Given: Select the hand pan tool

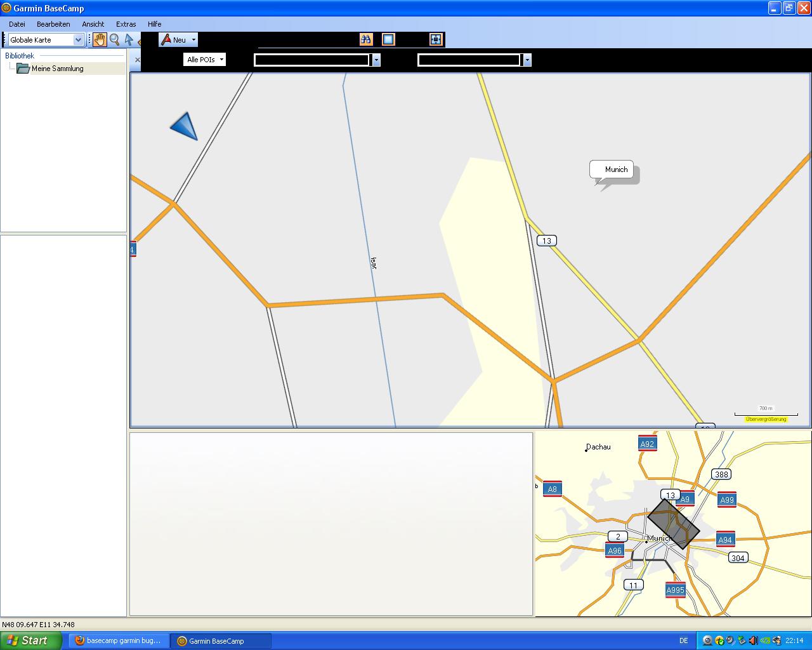Looking at the screenshot, I should (100, 39).
